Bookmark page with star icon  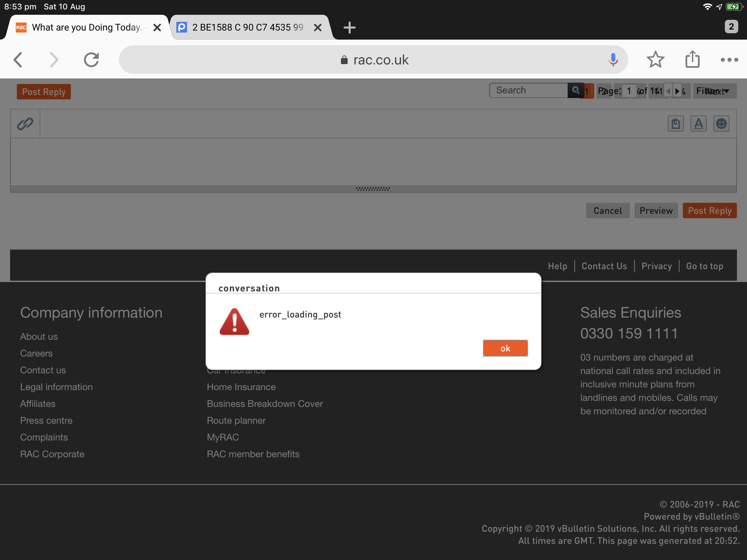point(655,60)
